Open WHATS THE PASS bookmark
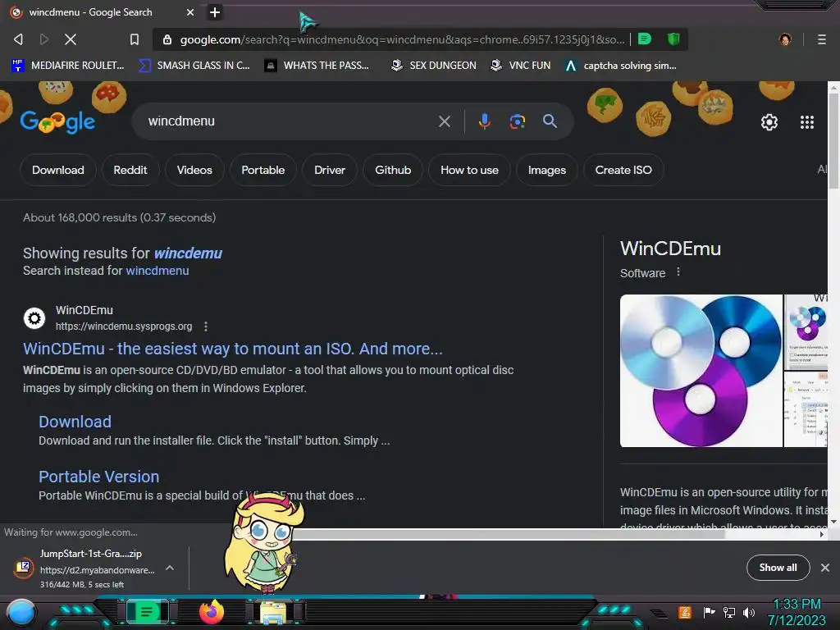Viewport: 840px width, 630px height. point(317,66)
